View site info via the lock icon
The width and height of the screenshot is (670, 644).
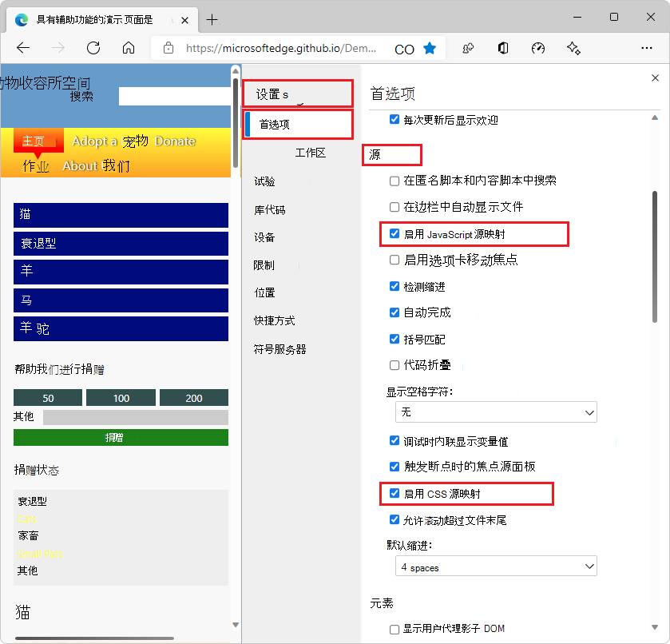tap(168, 48)
